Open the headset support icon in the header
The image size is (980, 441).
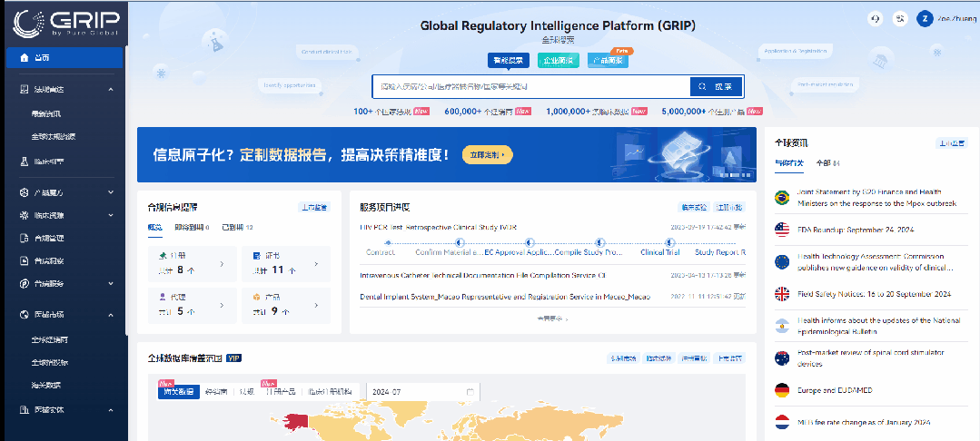875,19
